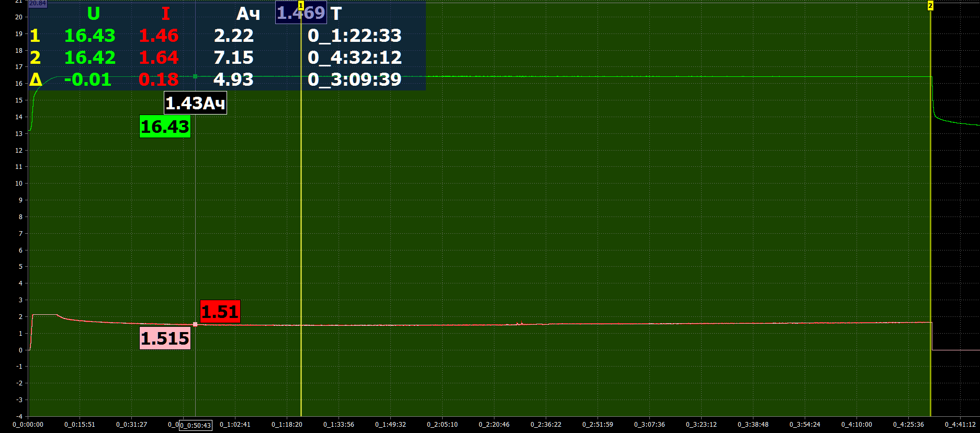Click time axis label 0_0:31:27
Image resolution: width=980 pixels, height=433 pixels.
coord(131,425)
